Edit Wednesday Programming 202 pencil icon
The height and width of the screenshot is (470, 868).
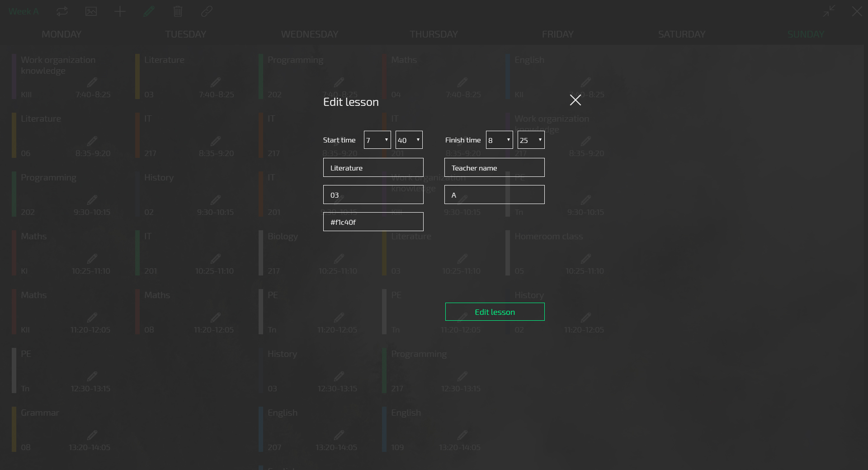tap(339, 82)
